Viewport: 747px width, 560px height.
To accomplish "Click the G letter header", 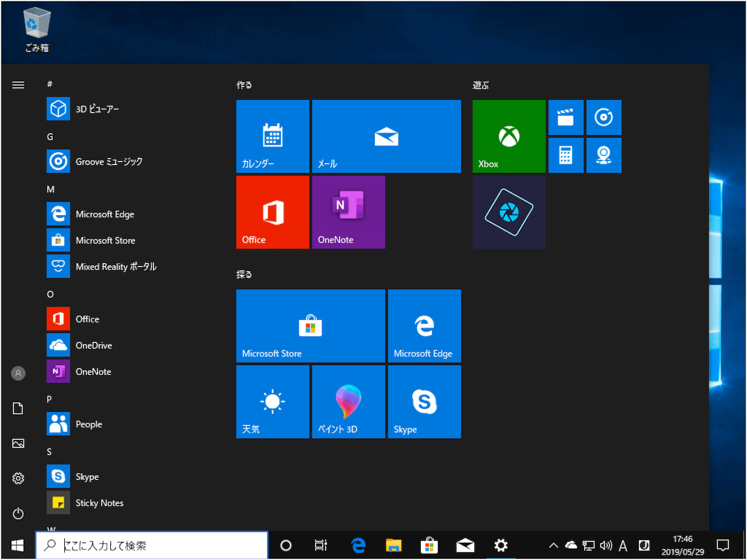I will click(50, 136).
